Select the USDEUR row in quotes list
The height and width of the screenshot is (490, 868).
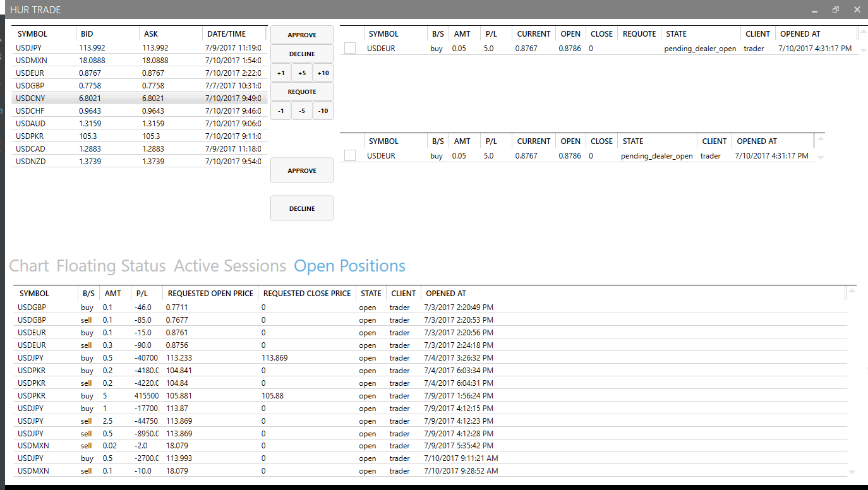point(140,73)
